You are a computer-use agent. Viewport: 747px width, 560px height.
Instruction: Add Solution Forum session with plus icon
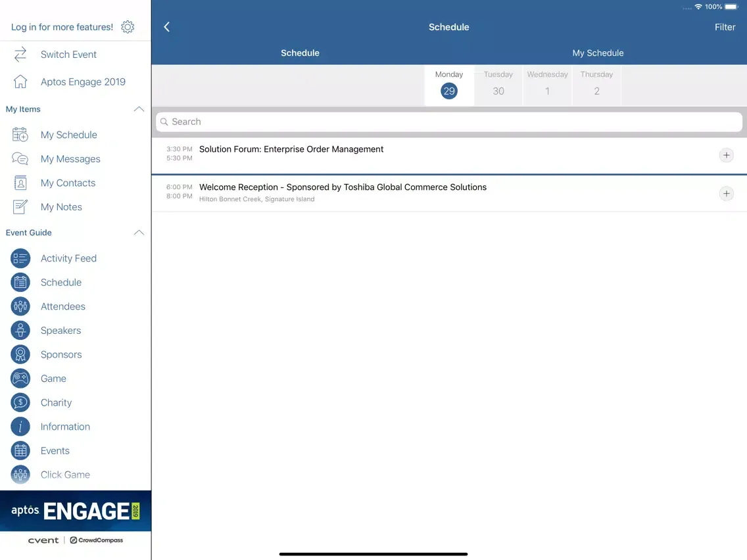(726, 155)
